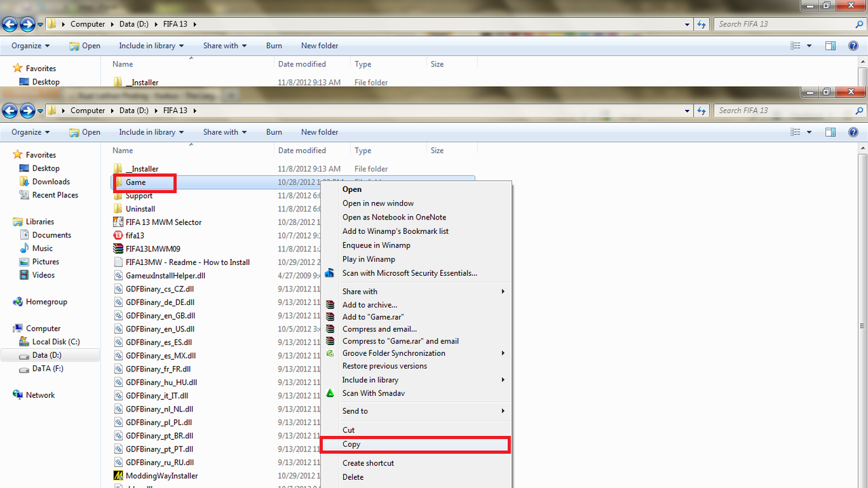
Task: Expand front window address bar history dropdown
Action: pos(688,110)
